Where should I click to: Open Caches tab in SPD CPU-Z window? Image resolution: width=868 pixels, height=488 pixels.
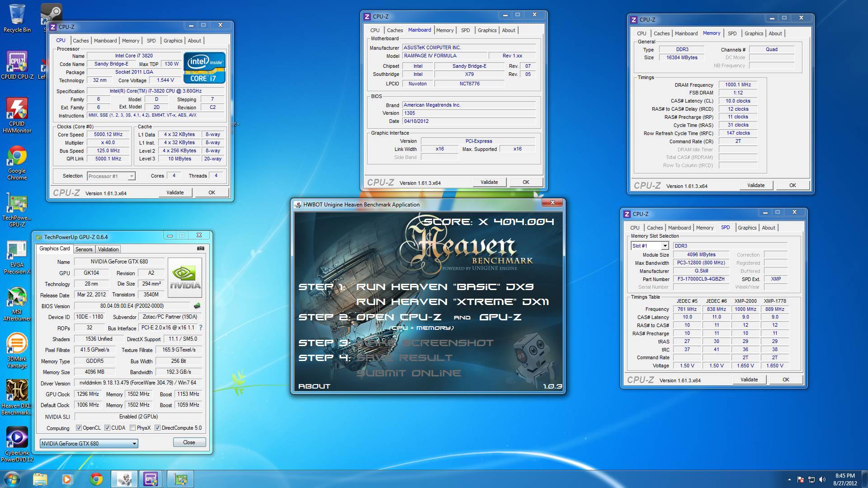click(x=655, y=228)
